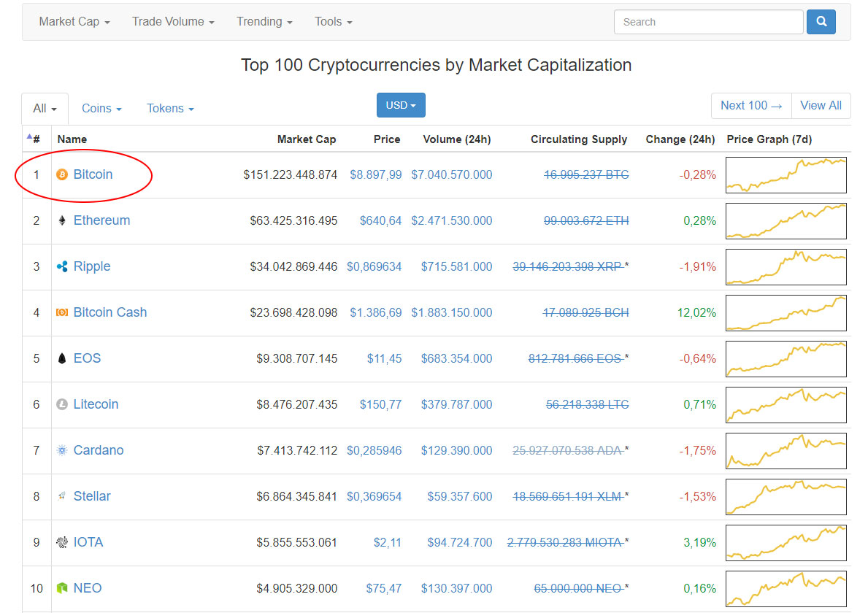Open Cardano 7-day price graph
This screenshot has width=868, height=613.
coord(786,450)
